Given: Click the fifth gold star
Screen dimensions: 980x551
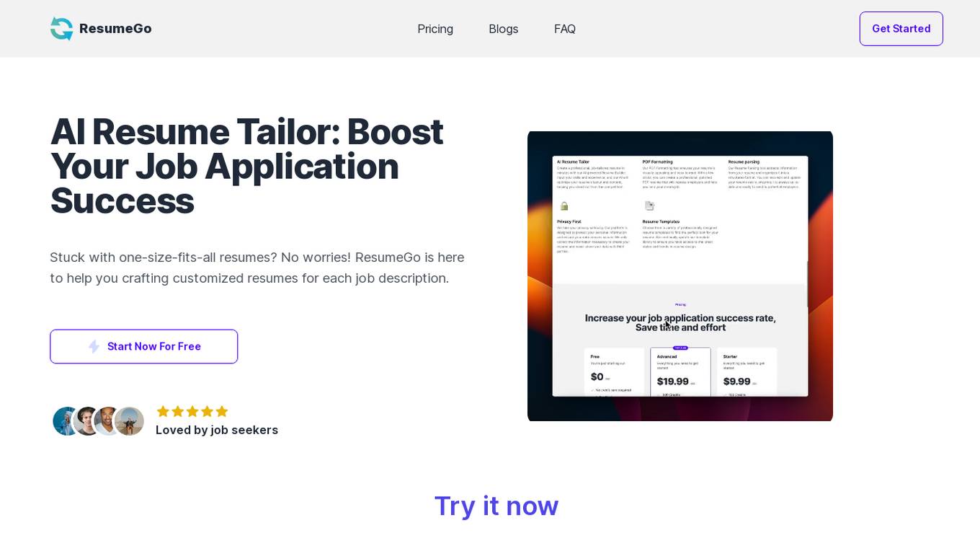Looking at the screenshot, I should coord(222,411).
